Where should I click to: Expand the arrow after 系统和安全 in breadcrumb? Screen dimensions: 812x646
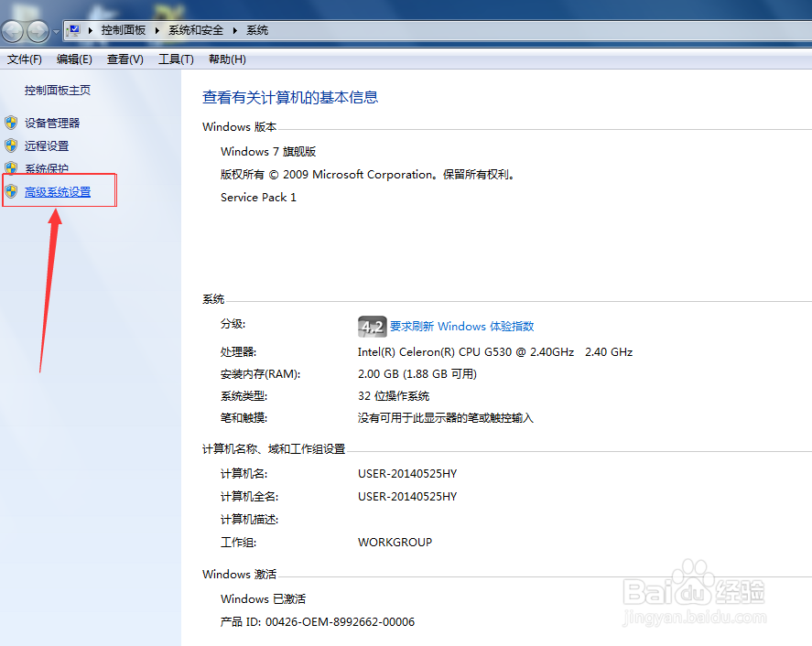pyautogui.click(x=234, y=30)
